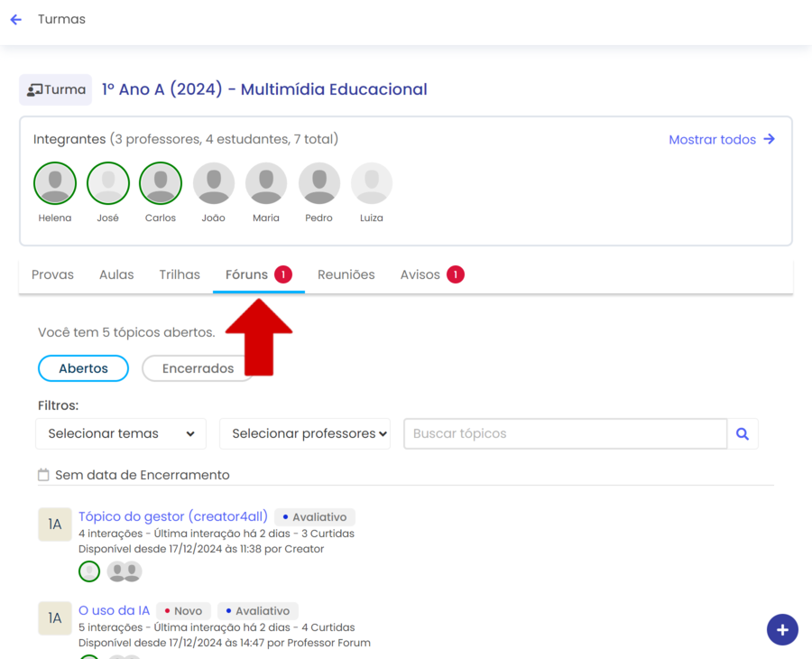Expand the Selecionar temas dropdown
Screen dimensions: 812x659
tap(121, 434)
